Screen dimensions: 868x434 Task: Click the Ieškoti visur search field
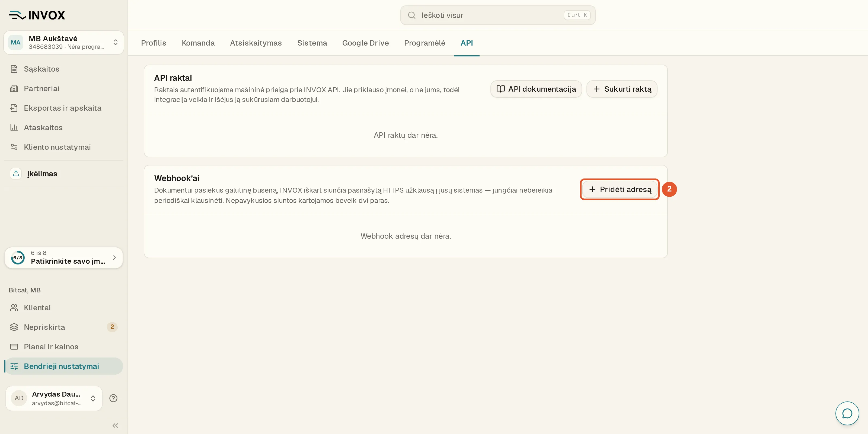click(x=498, y=15)
